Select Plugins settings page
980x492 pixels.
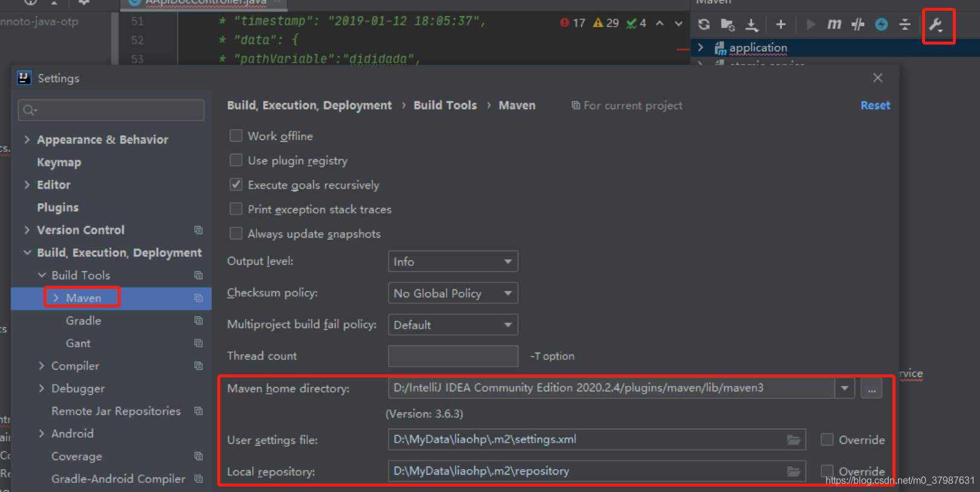58,207
